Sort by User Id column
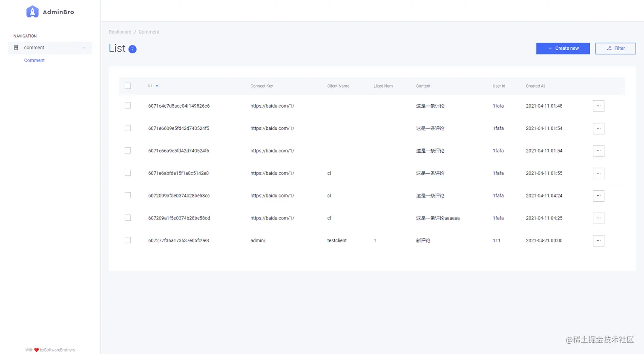 click(499, 86)
